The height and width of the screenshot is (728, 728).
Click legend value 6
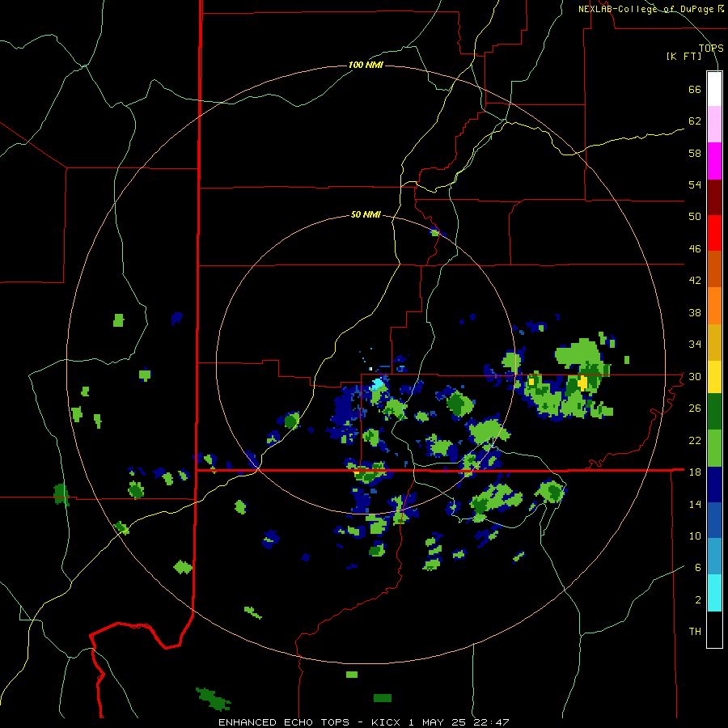coord(698,568)
